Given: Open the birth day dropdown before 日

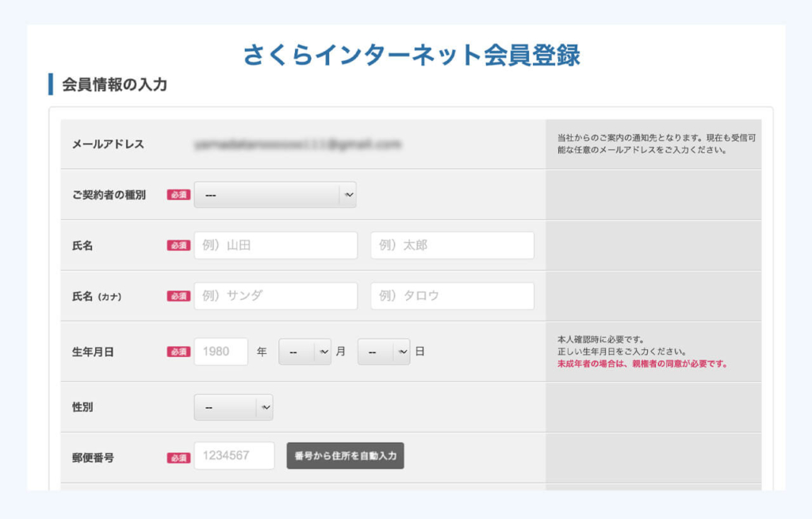Looking at the screenshot, I should (x=384, y=352).
